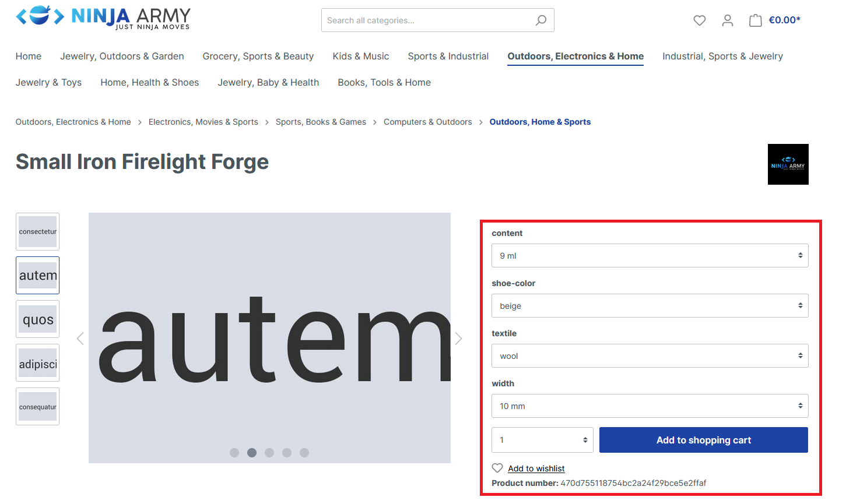
Task: Open the Home menu item
Action: coord(29,56)
